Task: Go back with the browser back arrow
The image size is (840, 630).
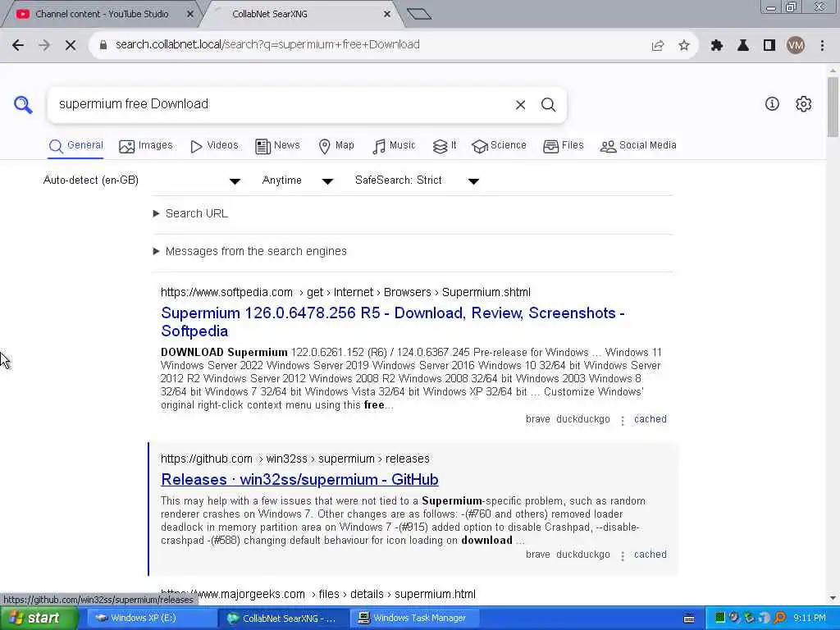Action: click(x=18, y=45)
